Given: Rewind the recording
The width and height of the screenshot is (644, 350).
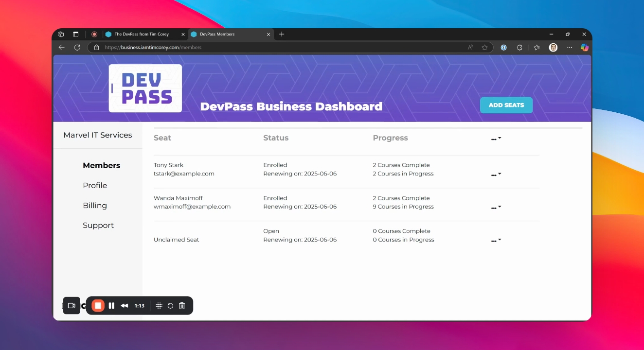Looking at the screenshot, I should pos(125,306).
